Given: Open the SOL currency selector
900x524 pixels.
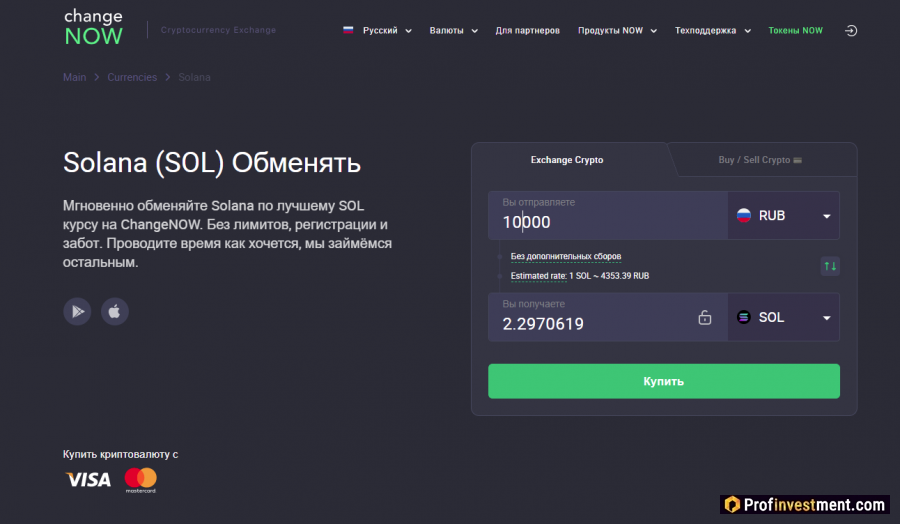Looking at the screenshot, I should click(x=783, y=317).
